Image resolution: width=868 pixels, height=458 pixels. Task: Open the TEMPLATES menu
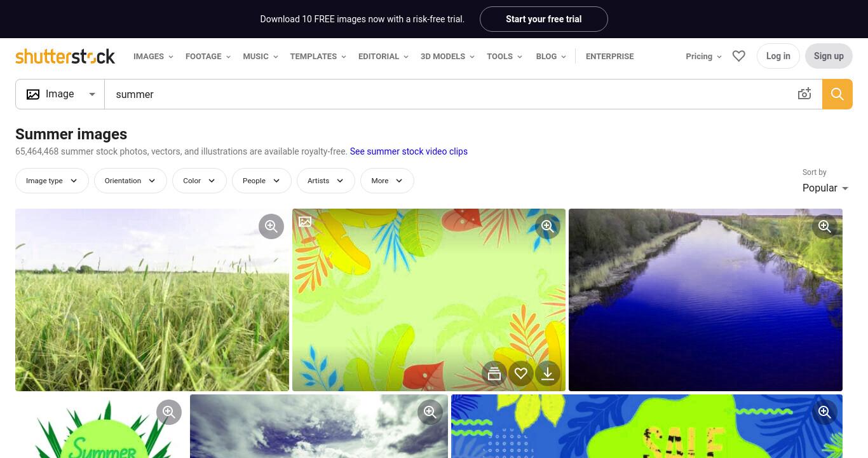(318, 56)
